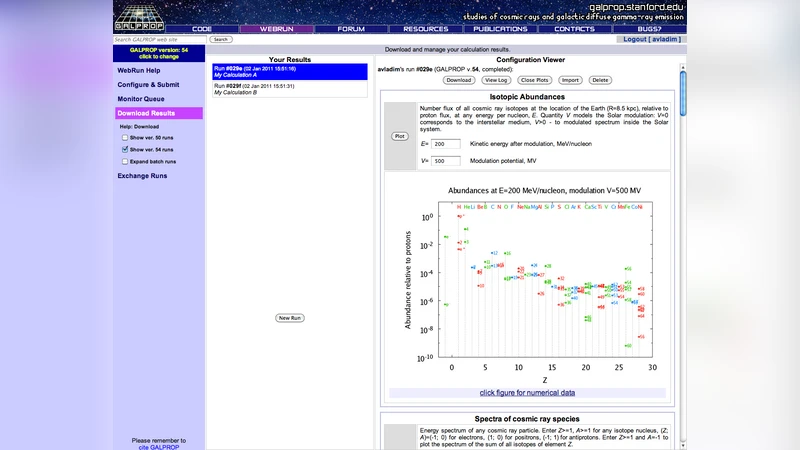Viewport: 800px width, 450px height.
Task: Focus the Search GALPROP web site field
Action: (x=158, y=39)
